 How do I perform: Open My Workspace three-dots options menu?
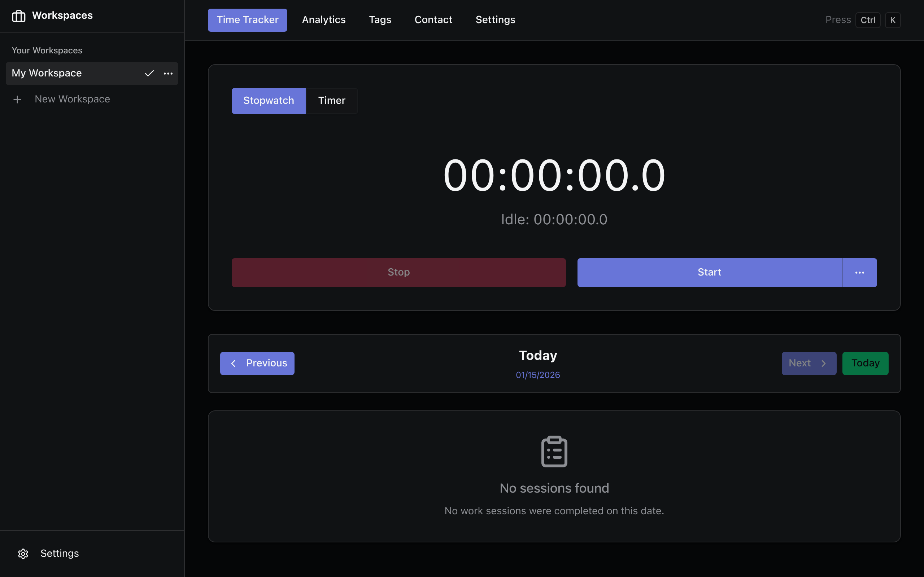168,73
